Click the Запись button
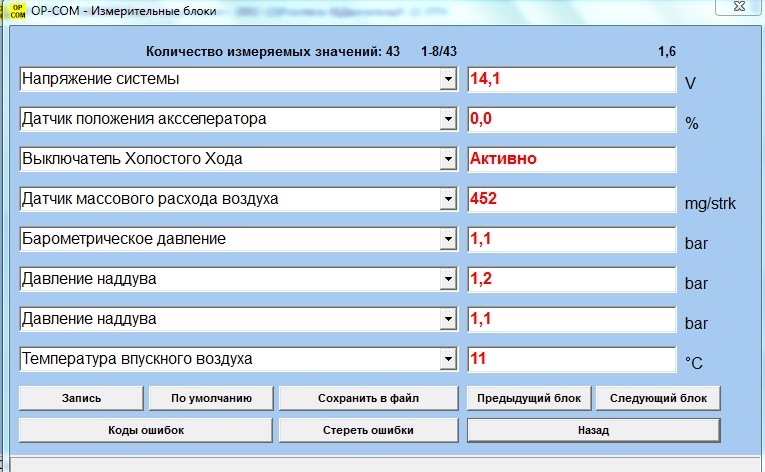 (81, 398)
